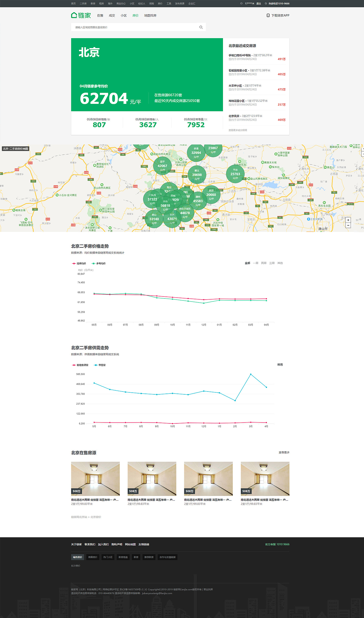Open deal record 手帕口南街40号院
The image size is (364, 618).
point(240,55)
